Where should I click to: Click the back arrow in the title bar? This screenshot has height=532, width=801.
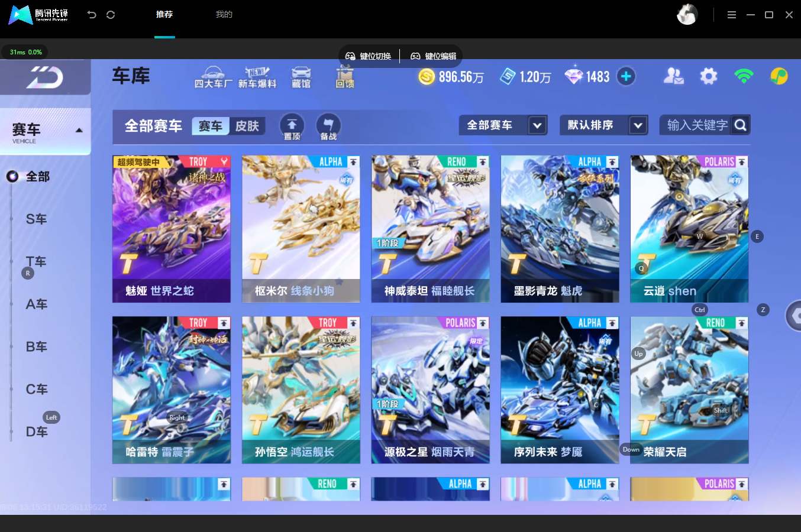[x=92, y=15]
